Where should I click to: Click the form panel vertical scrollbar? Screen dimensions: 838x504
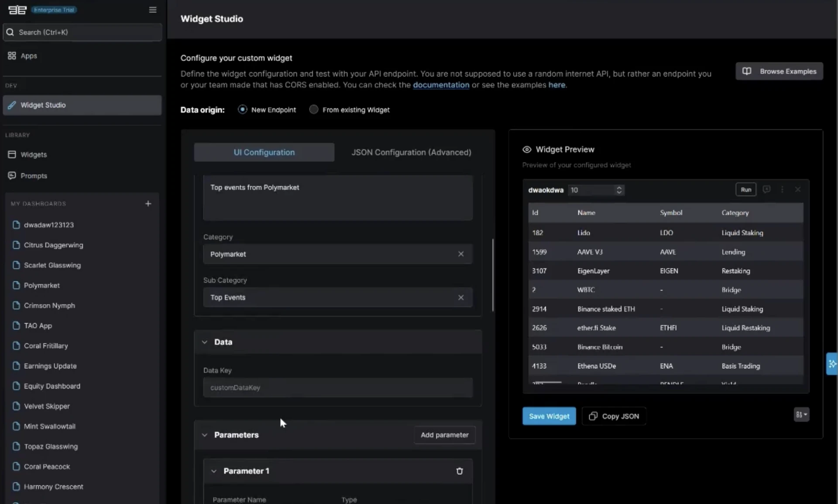(493, 275)
